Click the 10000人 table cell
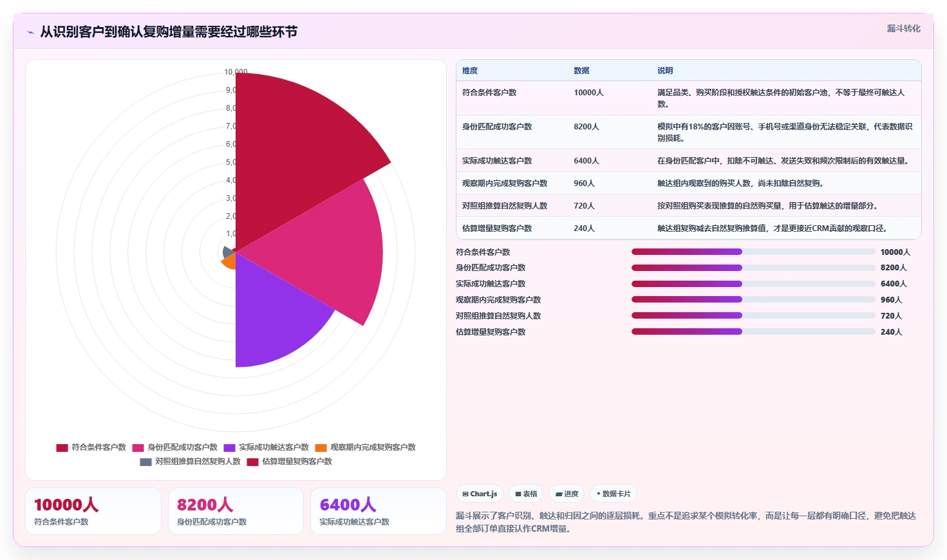This screenshot has height=560, width=947. 588,93
